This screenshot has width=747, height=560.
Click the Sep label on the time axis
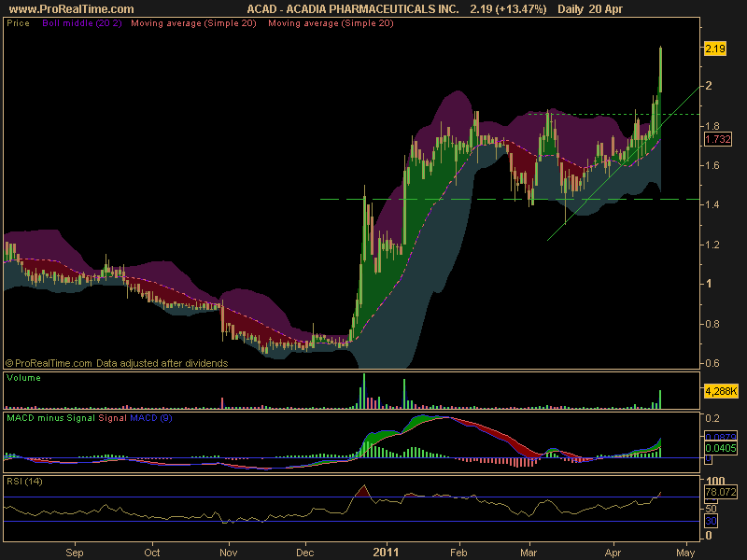click(x=75, y=553)
